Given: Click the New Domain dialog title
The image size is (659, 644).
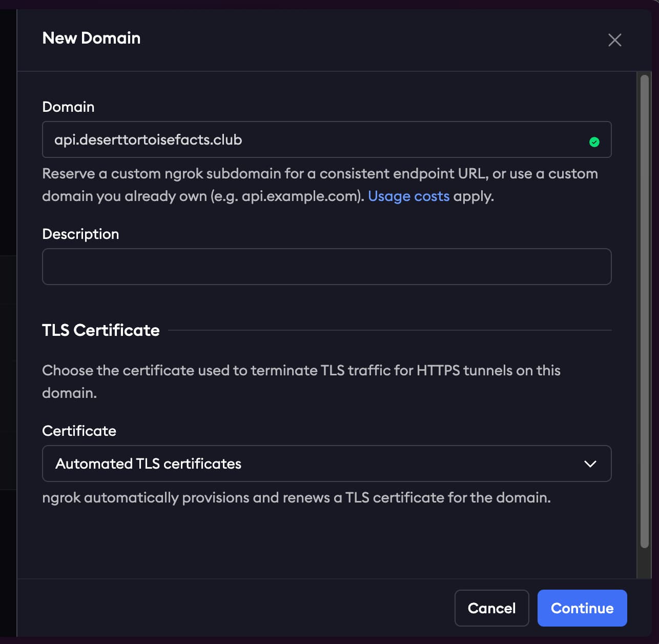Looking at the screenshot, I should (x=91, y=38).
